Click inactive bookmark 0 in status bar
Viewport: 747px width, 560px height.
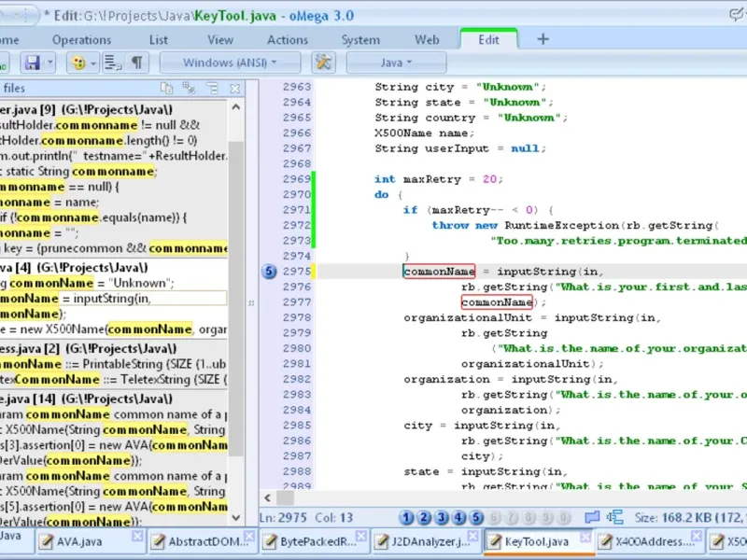coord(564,517)
